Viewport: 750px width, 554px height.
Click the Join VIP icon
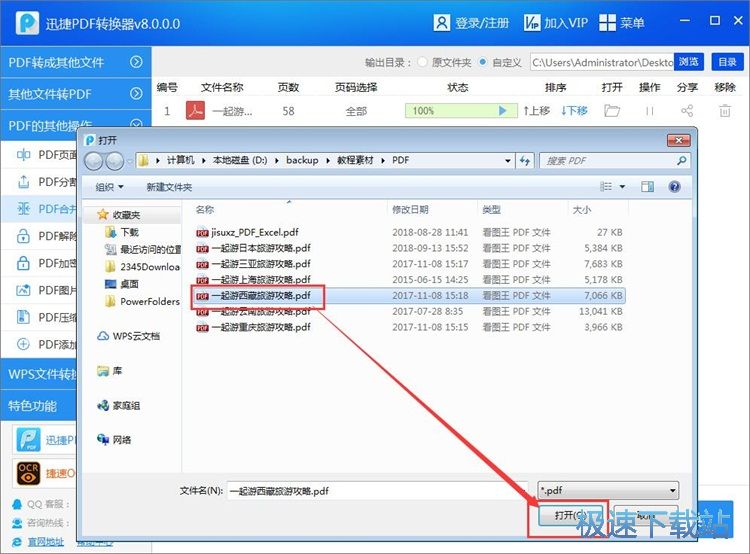(x=531, y=22)
